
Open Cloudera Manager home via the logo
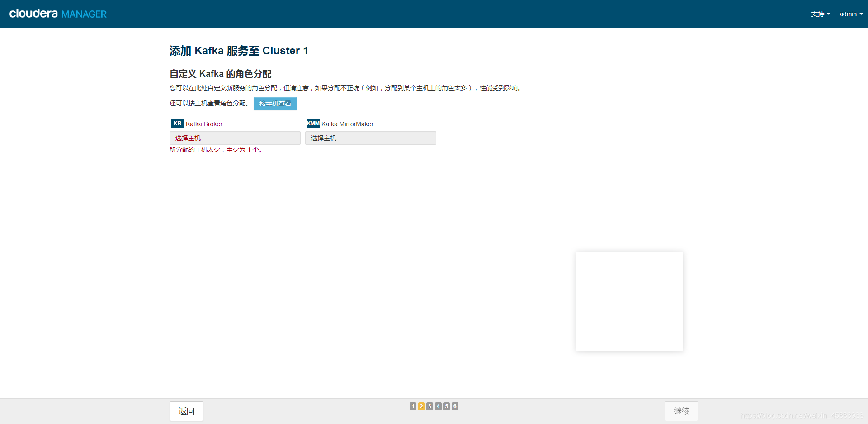click(57, 14)
